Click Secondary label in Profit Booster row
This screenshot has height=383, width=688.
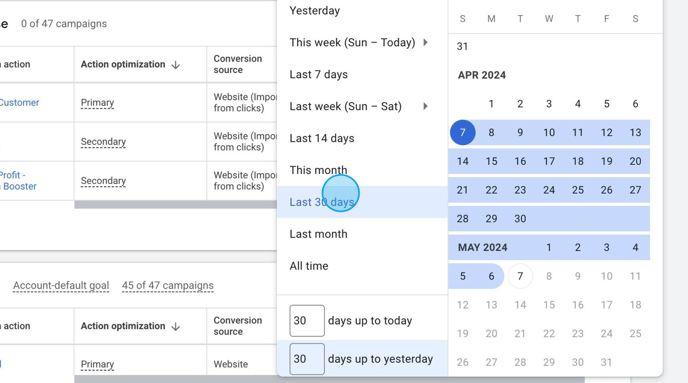[x=103, y=181]
